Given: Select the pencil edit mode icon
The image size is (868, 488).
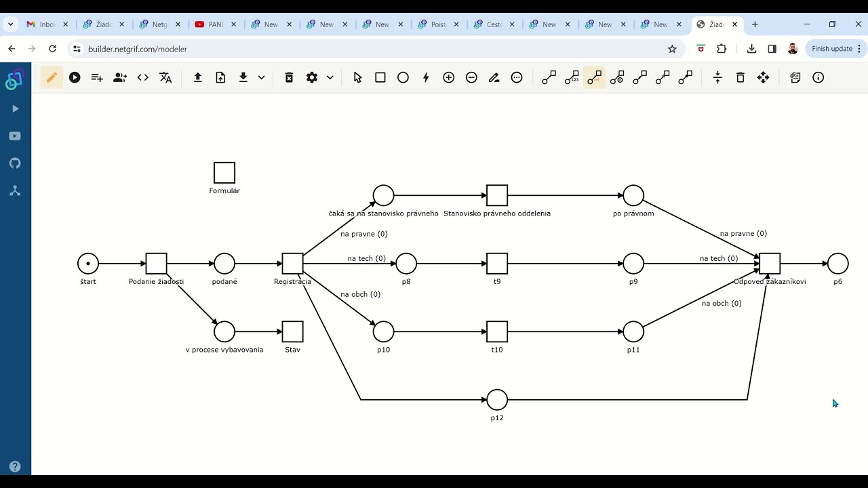Looking at the screenshot, I should pos(52,78).
